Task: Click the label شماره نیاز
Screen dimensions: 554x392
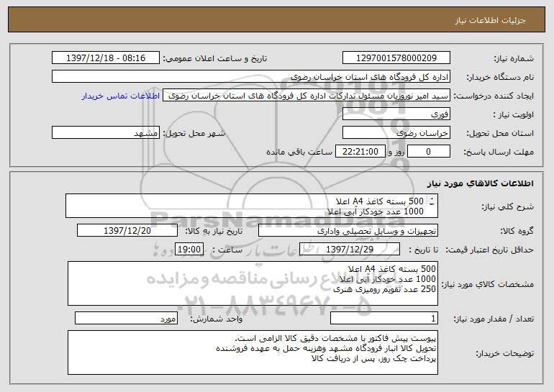Action: pyautogui.click(x=514, y=59)
